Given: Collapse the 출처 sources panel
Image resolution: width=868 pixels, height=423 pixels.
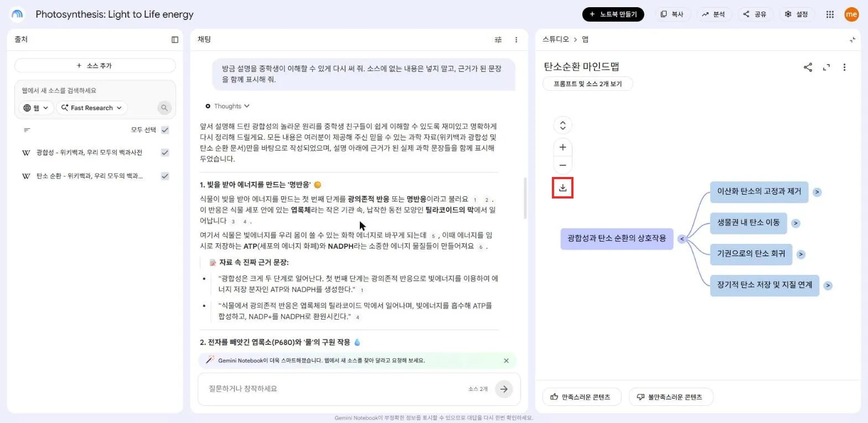Looking at the screenshot, I should [175, 39].
